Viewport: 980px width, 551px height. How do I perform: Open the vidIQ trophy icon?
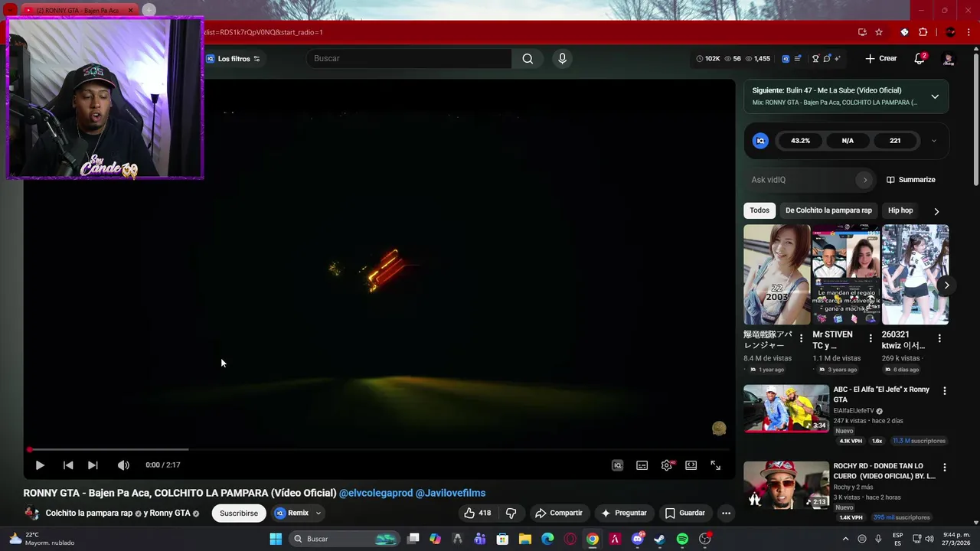coord(815,58)
